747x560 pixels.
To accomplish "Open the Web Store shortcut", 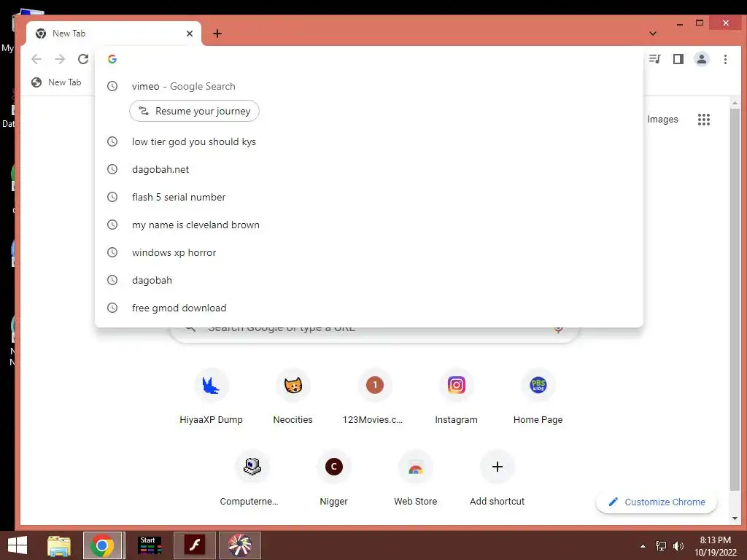I will 415,478.
